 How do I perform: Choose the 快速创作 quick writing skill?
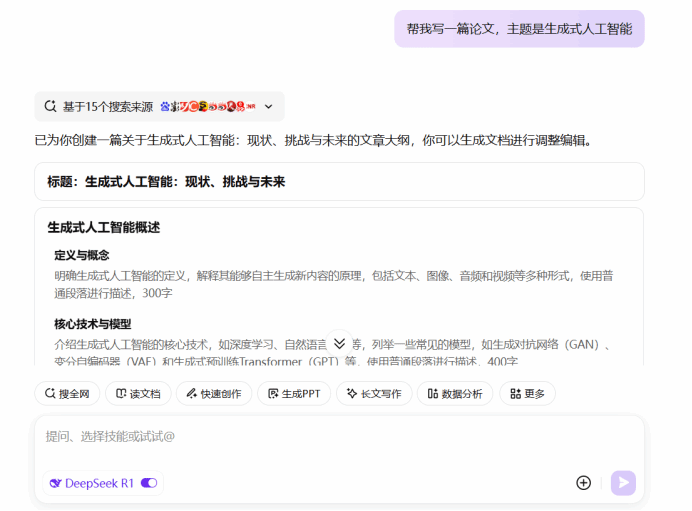[214, 394]
